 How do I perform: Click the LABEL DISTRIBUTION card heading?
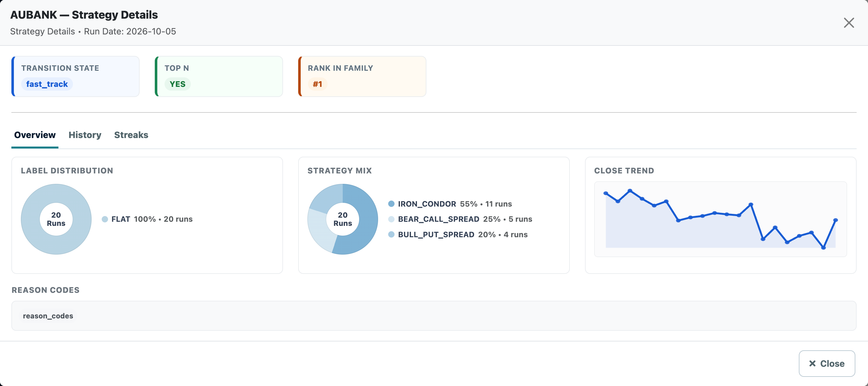67,171
